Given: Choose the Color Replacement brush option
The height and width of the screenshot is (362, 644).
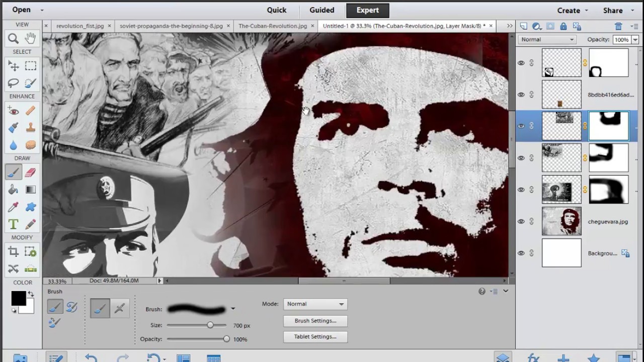Looking at the screenshot, I should (x=55, y=323).
